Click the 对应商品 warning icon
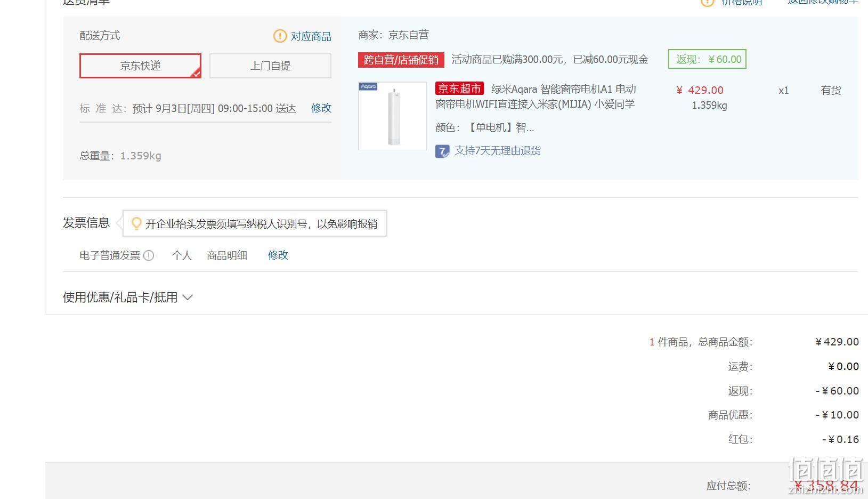The image size is (868, 499). pos(280,36)
